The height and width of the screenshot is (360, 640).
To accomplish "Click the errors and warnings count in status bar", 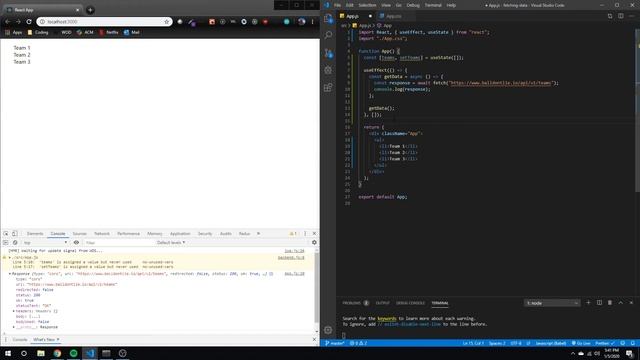I will (x=358, y=343).
